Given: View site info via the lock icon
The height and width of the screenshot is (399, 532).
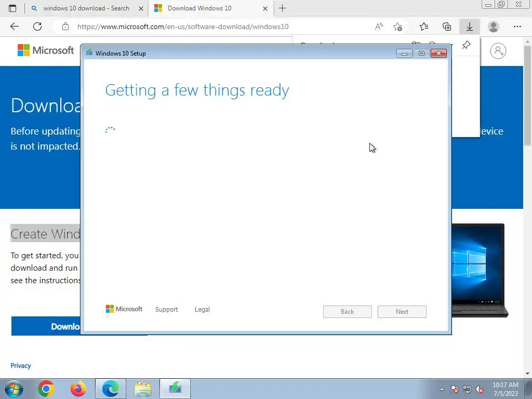Looking at the screenshot, I should pyautogui.click(x=65, y=26).
